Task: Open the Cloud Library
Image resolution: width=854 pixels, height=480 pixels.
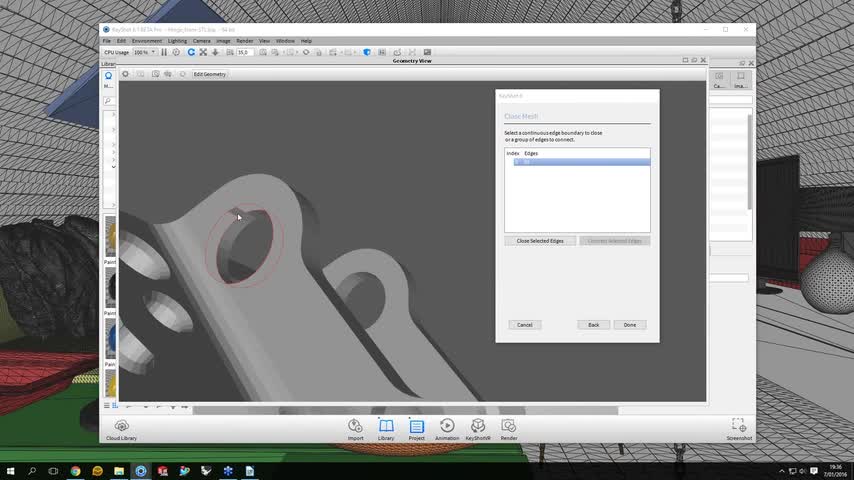Action: coord(121,429)
